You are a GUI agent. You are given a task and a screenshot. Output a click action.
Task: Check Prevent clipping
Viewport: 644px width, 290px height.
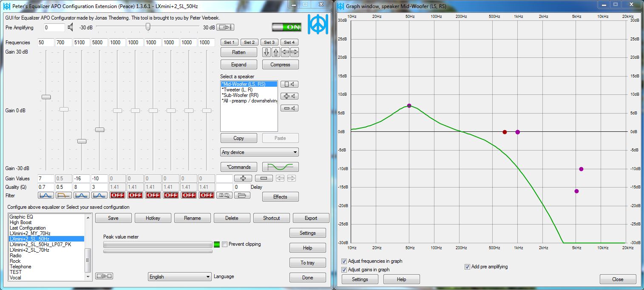(225, 245)
